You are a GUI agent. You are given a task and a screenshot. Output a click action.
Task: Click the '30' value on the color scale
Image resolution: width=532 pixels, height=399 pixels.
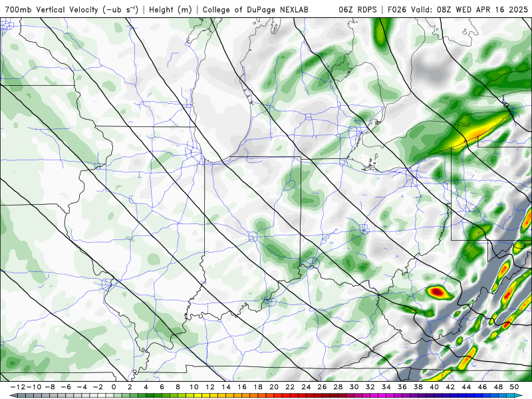click(354, 387)
